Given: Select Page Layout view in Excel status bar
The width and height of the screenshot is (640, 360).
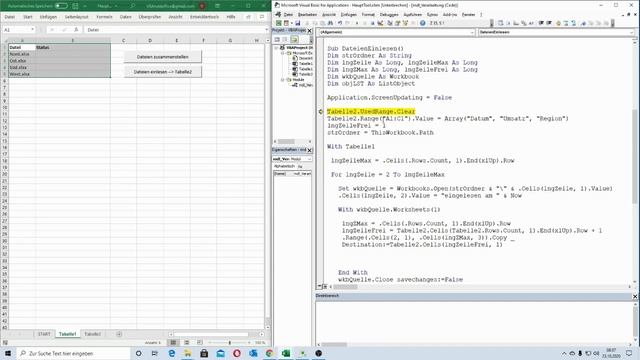Looking at the screenshot, I should click(187, 342).
